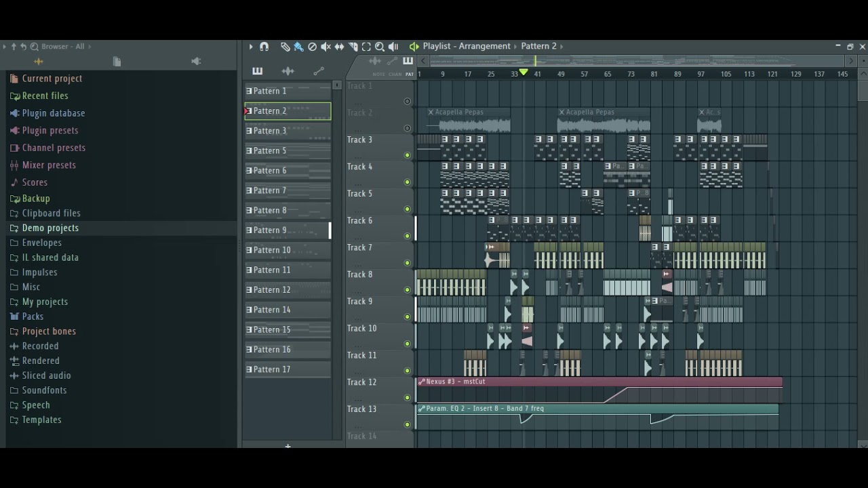This screenshot has width=868, height=488.
Task: Toggle the Track 6 mute switch
Action: [408, 236]
